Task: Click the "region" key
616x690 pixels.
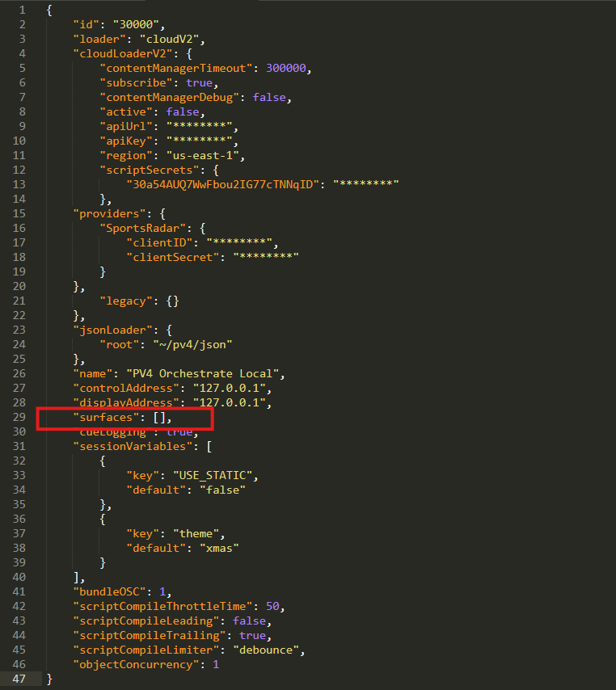Action: click(126, 155)
